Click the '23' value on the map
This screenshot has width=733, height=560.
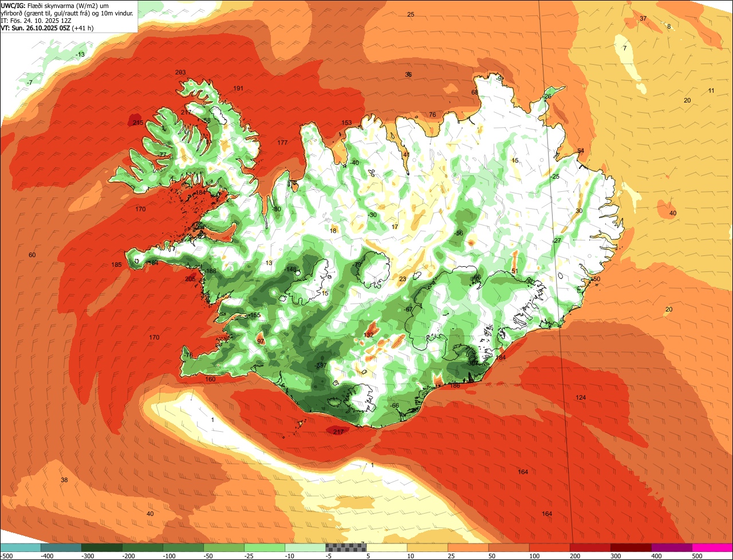coord(403,279)
